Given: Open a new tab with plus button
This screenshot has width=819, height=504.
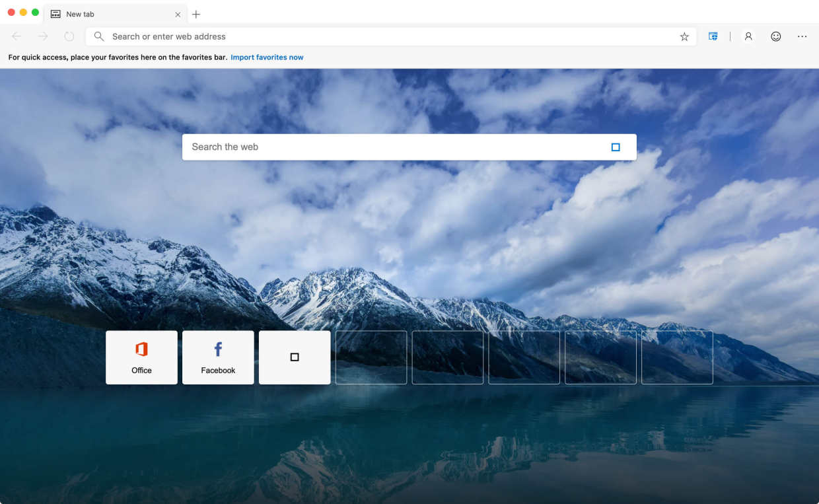Looking at the screenshot, I should [196, 14].
